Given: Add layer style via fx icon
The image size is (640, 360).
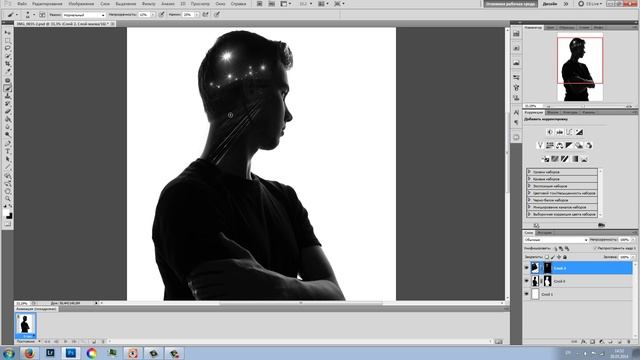Looking at the screenshot, I should point(583,341).
